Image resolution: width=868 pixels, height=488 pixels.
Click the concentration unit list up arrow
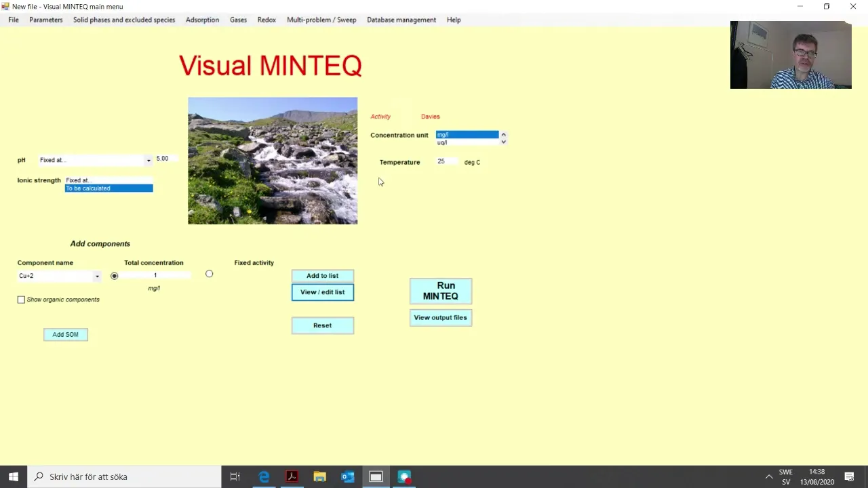click(x=503, y=135)
